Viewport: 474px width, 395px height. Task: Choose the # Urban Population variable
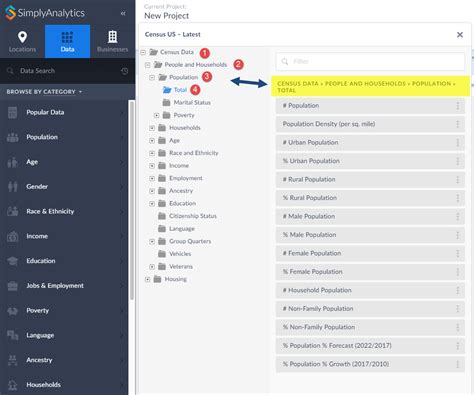(370, 143)
